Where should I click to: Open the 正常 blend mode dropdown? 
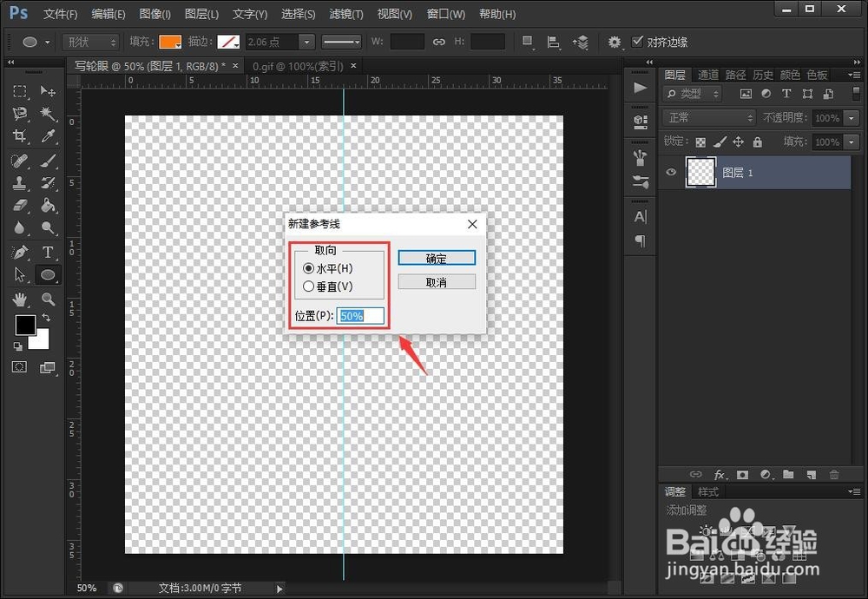click(708, 117)
